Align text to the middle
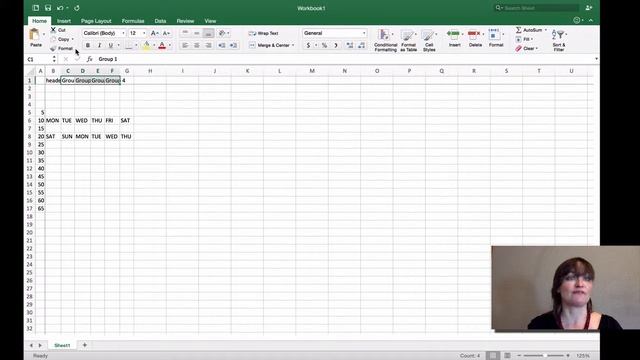The image size is (640, 360). pos(197,33)
